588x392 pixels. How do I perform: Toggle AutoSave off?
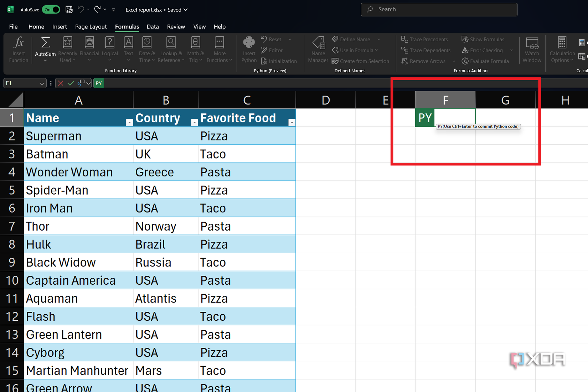(51, 10)
